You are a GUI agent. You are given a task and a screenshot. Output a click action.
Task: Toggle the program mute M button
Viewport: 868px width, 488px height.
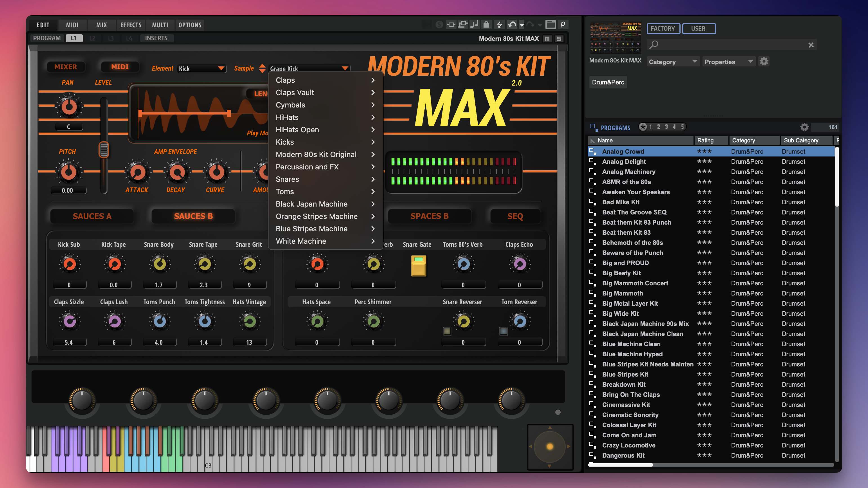(547, 39)
